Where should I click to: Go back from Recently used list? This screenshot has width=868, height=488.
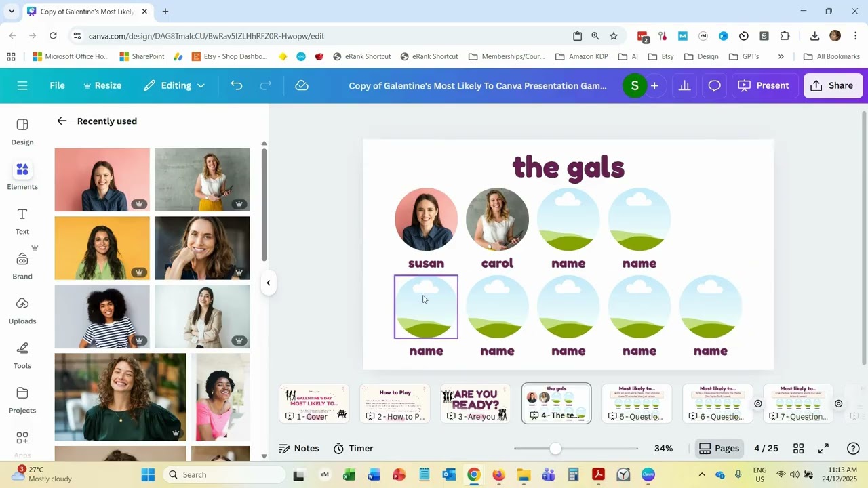click(62, 121)
